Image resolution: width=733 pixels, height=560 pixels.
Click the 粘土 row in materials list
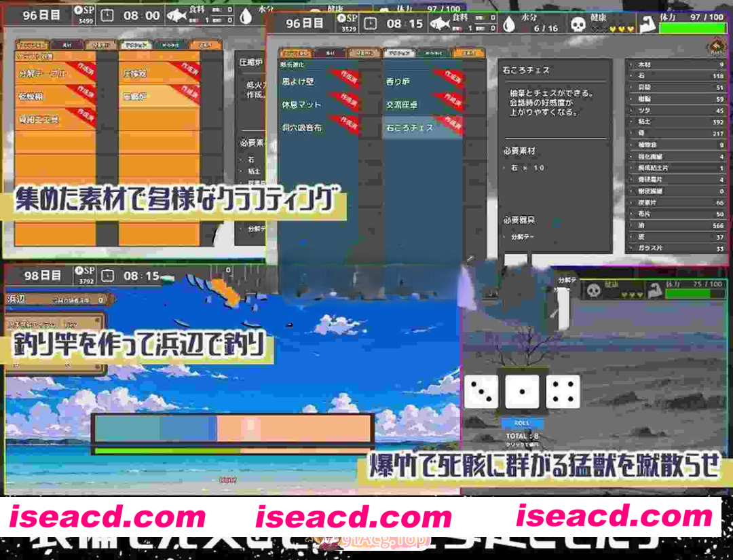[680, 122]
